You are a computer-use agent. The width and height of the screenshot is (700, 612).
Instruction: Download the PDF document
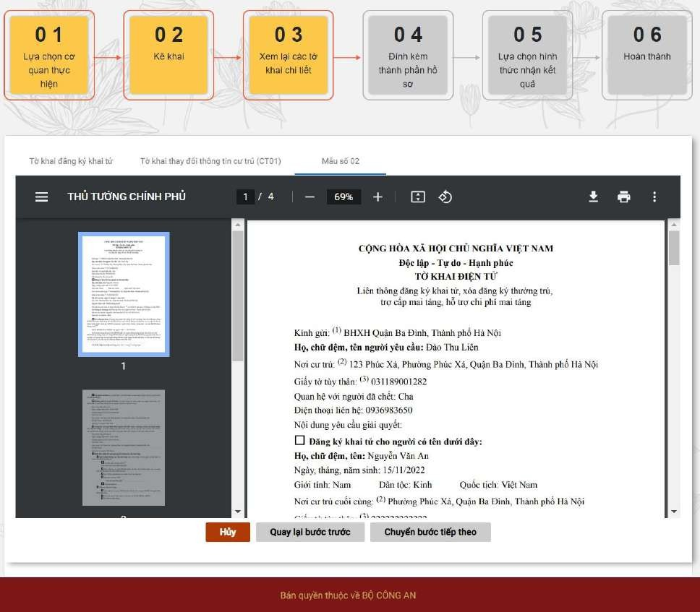point(593,197)
